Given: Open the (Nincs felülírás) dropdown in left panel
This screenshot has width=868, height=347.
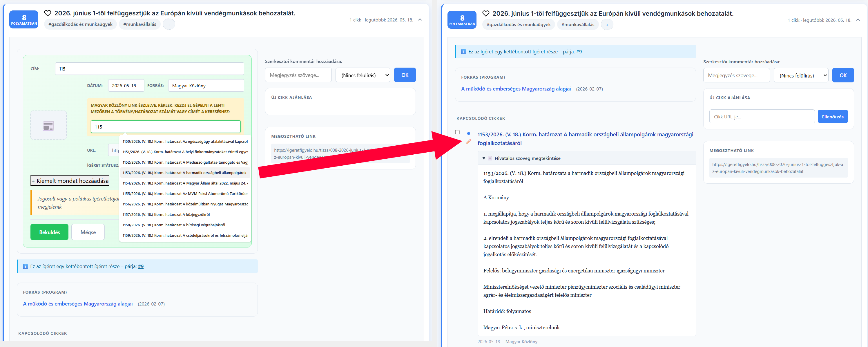Looking at the screenshot, I should [x=363, y=75].
